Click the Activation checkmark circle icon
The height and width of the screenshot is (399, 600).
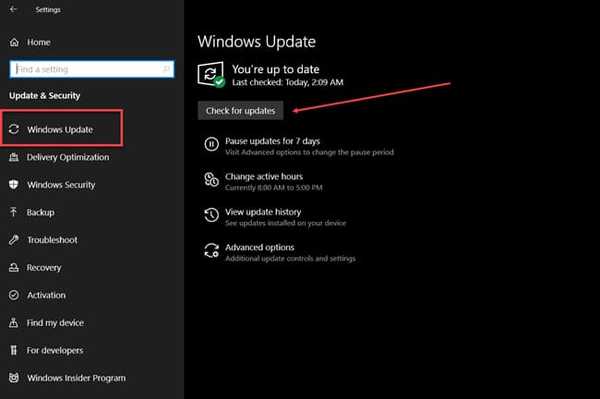click(x=14, y=295)
